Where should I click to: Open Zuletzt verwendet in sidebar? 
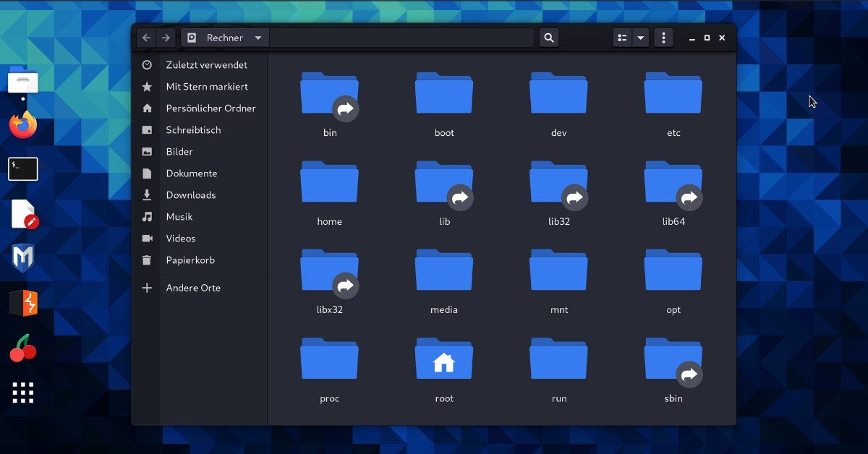point(206,65)
